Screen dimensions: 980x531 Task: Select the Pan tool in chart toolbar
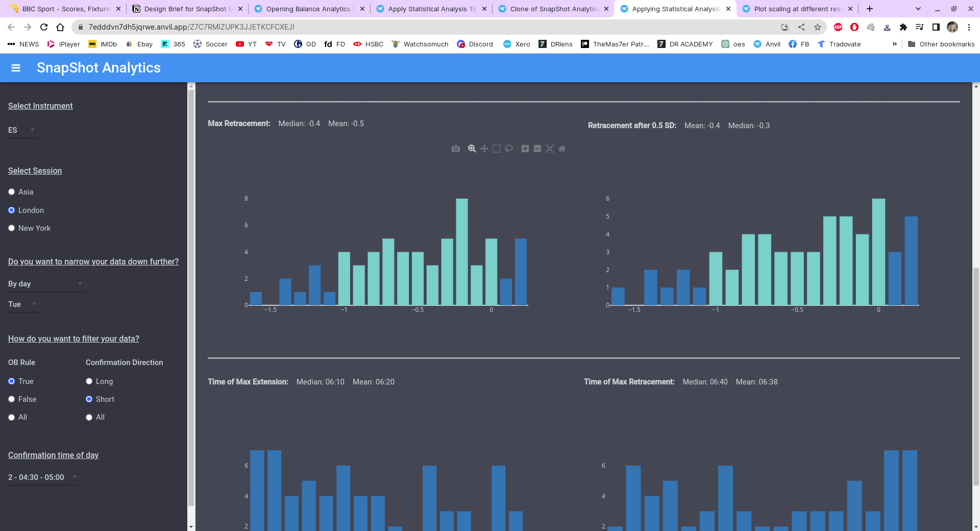[484, 149]
